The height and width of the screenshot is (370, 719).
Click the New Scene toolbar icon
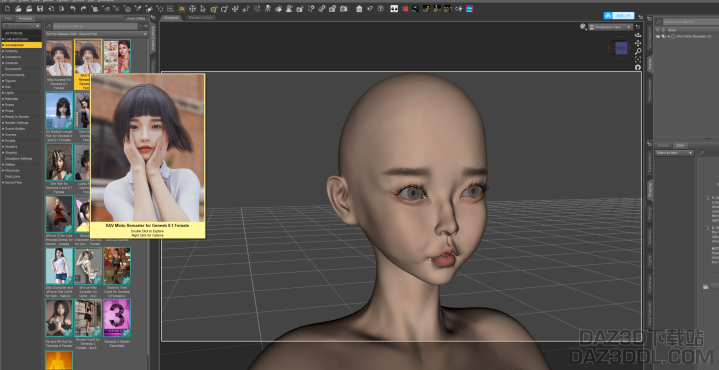click(7, 9)
